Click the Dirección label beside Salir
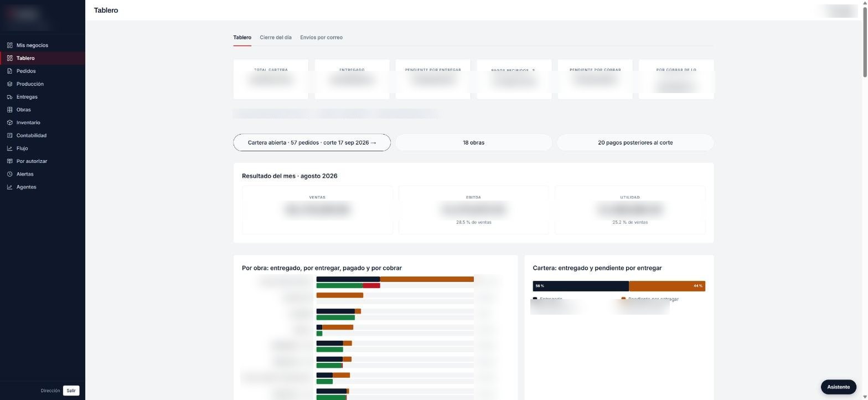 [50, 391]
